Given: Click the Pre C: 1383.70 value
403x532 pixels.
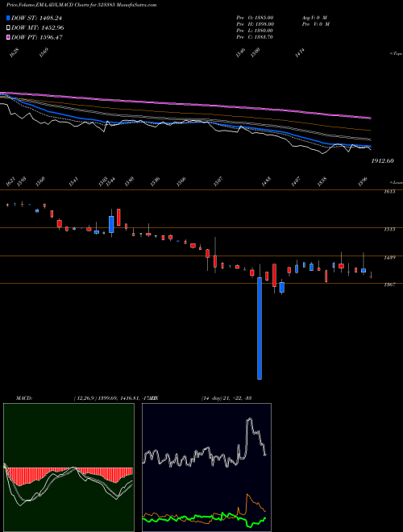Looking at the screenshot, I should click(255, 36).
